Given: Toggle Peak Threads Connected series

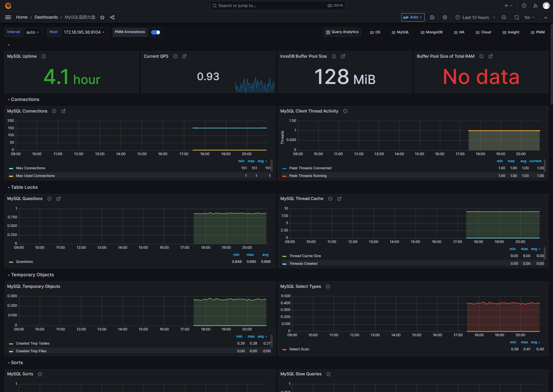Looking at the screenshot, I should [310, 168].
